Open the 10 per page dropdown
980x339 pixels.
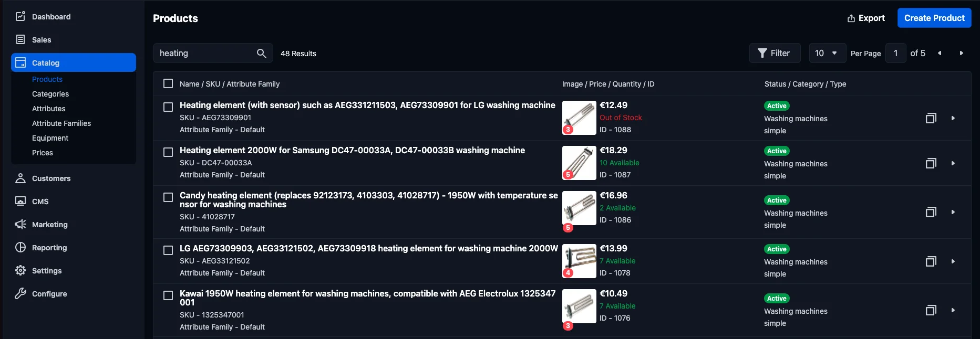pos(827,53)
